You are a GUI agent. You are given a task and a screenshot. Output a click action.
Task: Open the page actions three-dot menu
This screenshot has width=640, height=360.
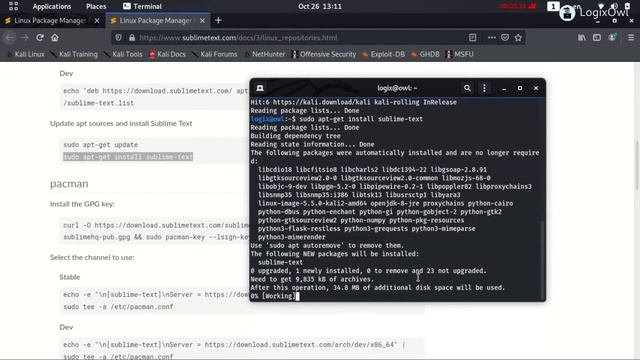click(491, 38)
